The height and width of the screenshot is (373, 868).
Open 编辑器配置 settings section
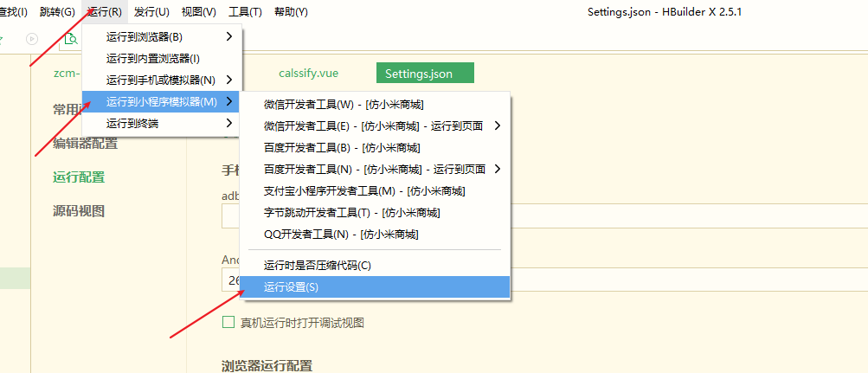pyautogui.click(x=86, y=144)
